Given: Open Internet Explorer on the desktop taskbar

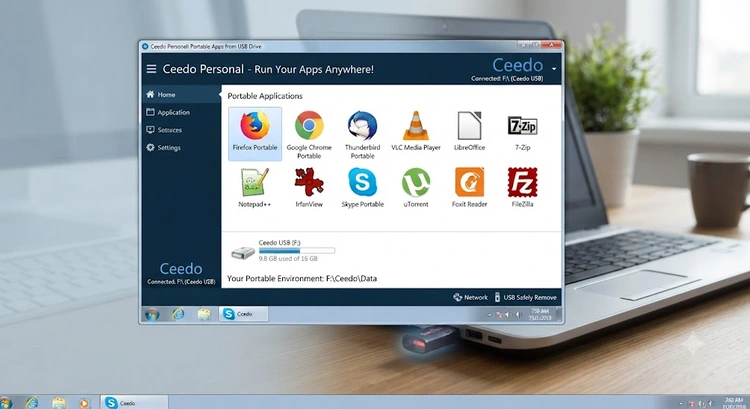Looking at the screenshot, I should point(32,403).
